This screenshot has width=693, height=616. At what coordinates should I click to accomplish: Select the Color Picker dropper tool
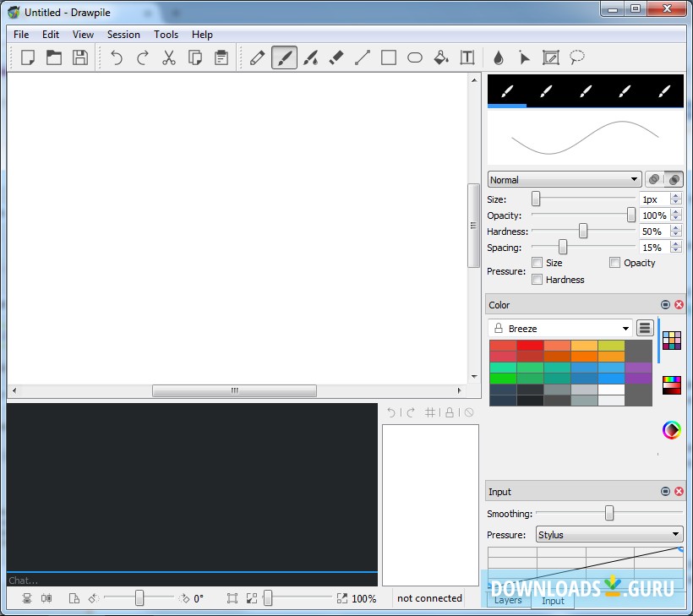(x=498, y=57)
